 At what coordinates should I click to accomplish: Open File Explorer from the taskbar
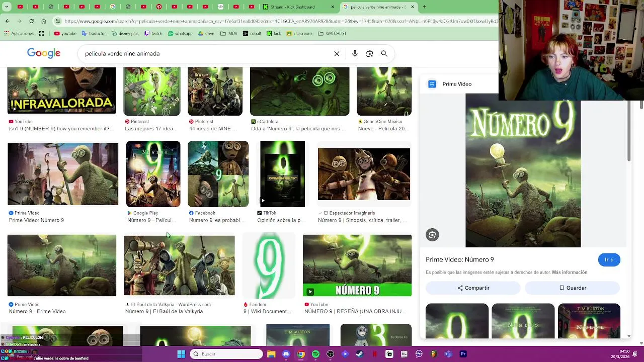271,354
